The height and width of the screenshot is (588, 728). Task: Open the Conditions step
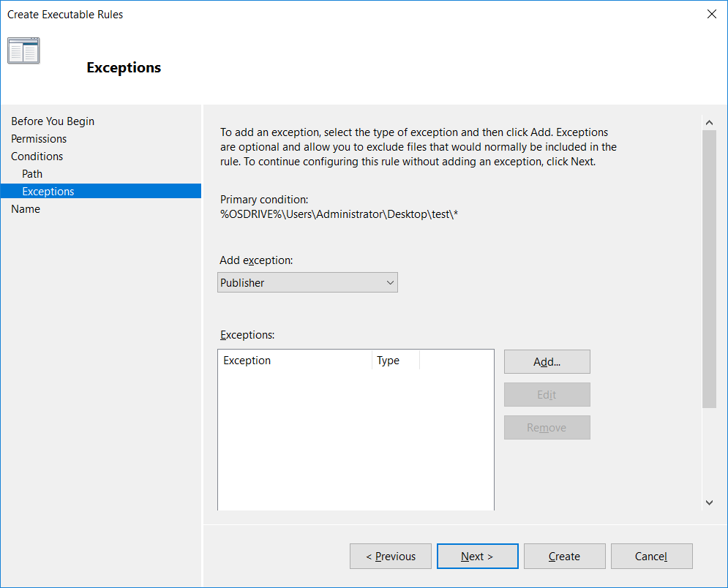point(37,157)
